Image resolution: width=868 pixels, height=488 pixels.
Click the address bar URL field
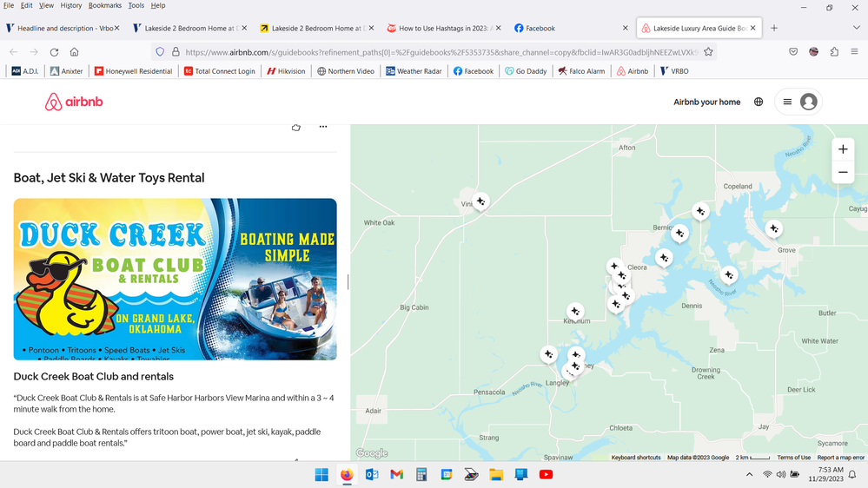coord(434,52)
